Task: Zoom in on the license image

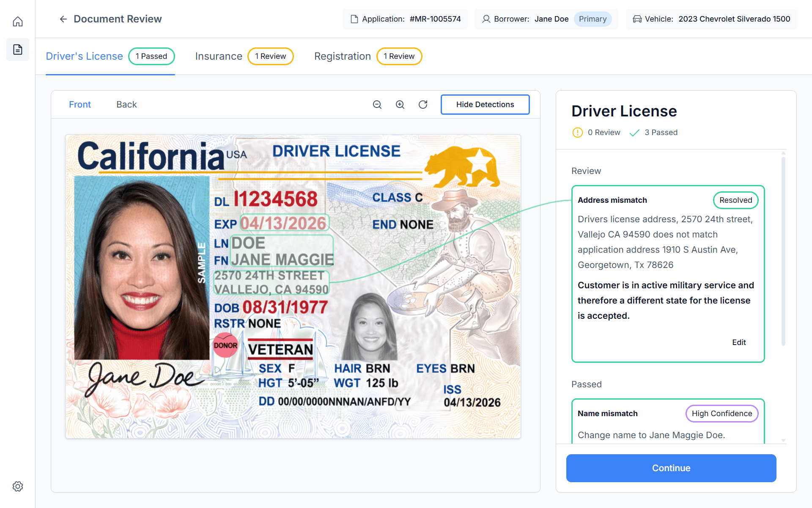Action: tap(400, 105)
